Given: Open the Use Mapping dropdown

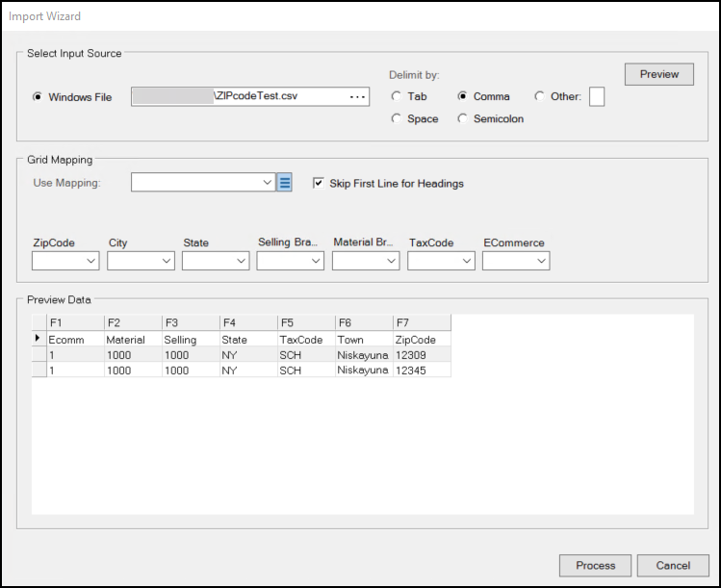Looking at the screenshot, I should pyautogui.click(x=203, y=182).
